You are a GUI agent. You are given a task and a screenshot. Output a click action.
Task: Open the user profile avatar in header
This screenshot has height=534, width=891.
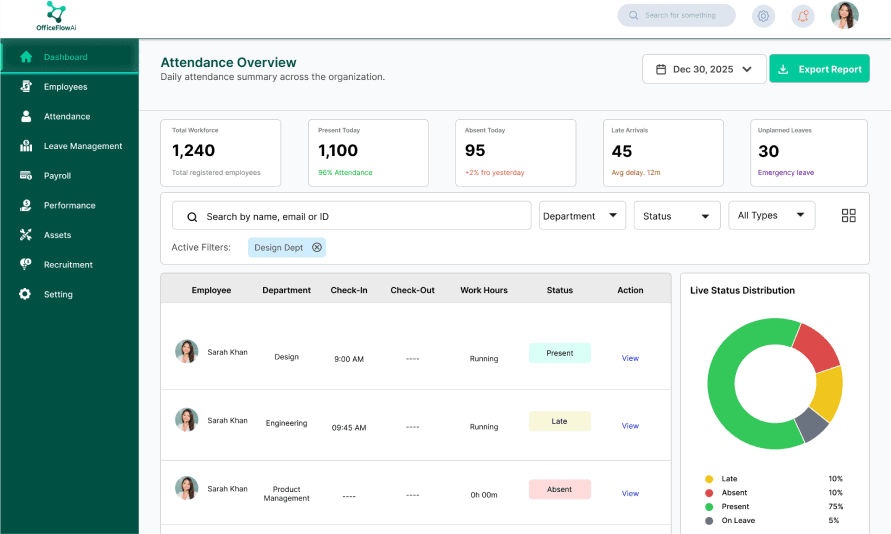pos(844,15)
